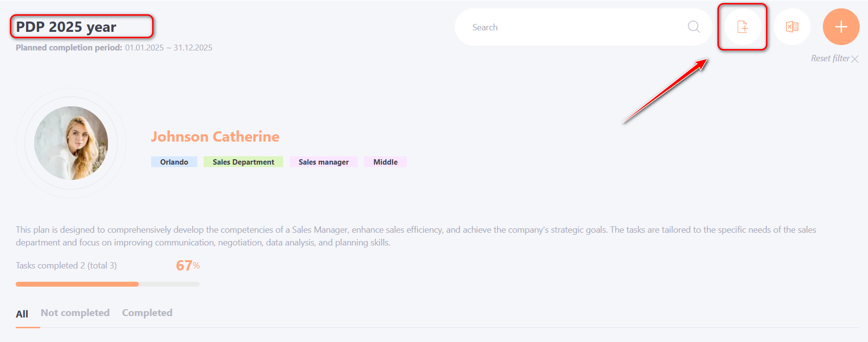868x342 pixels.
Task: Click the X icon beside Reset filter
Action: point(855,59)
